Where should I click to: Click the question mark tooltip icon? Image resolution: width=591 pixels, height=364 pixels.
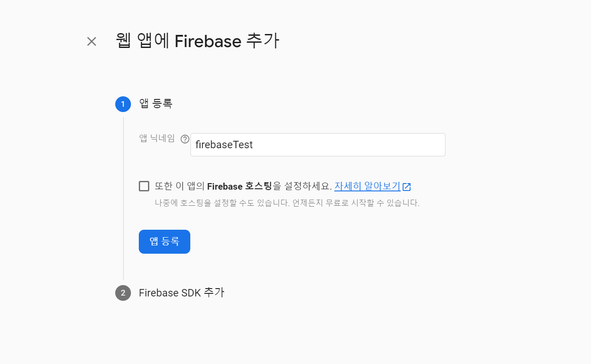[x=185, y=139]
